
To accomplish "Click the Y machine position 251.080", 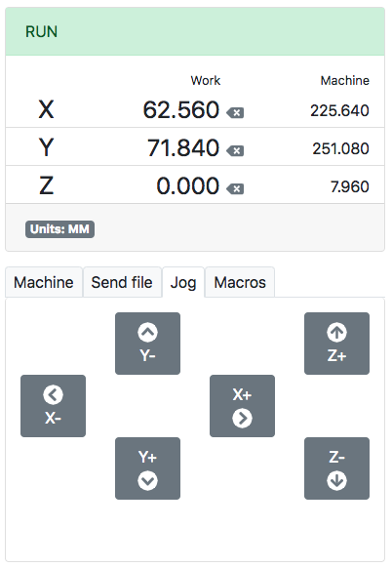I will coord(341,148).
